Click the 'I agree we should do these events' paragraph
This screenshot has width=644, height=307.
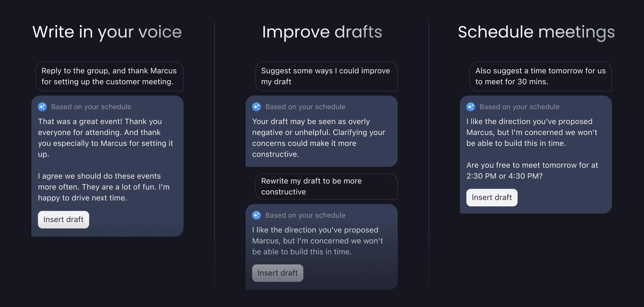(104, 187)
